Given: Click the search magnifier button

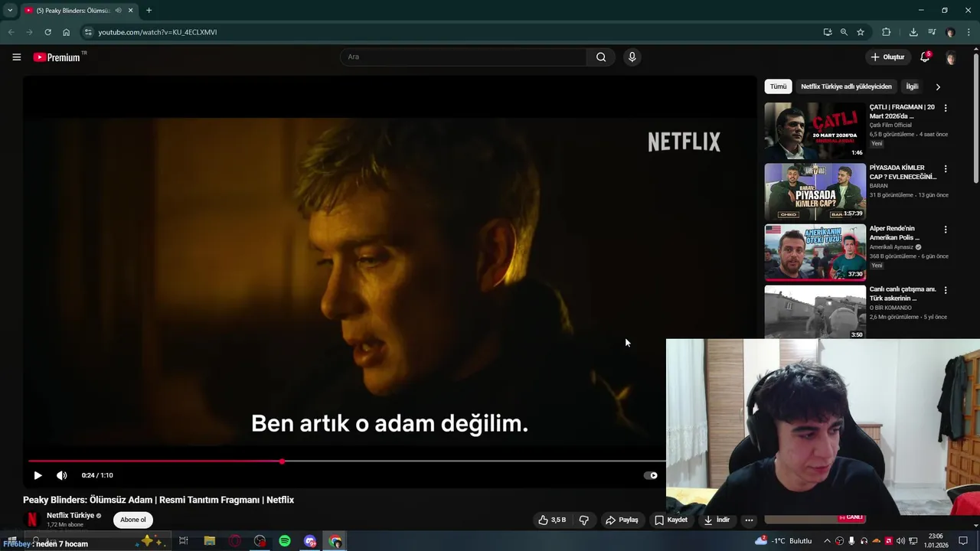Looking at the screenshot, I should 601,57.
